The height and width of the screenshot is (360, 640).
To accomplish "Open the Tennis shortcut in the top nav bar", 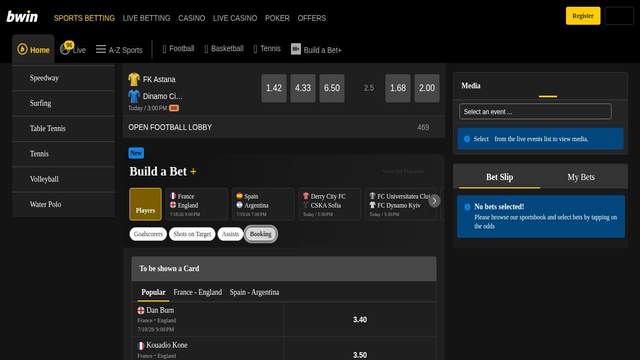I will point(267,49).
